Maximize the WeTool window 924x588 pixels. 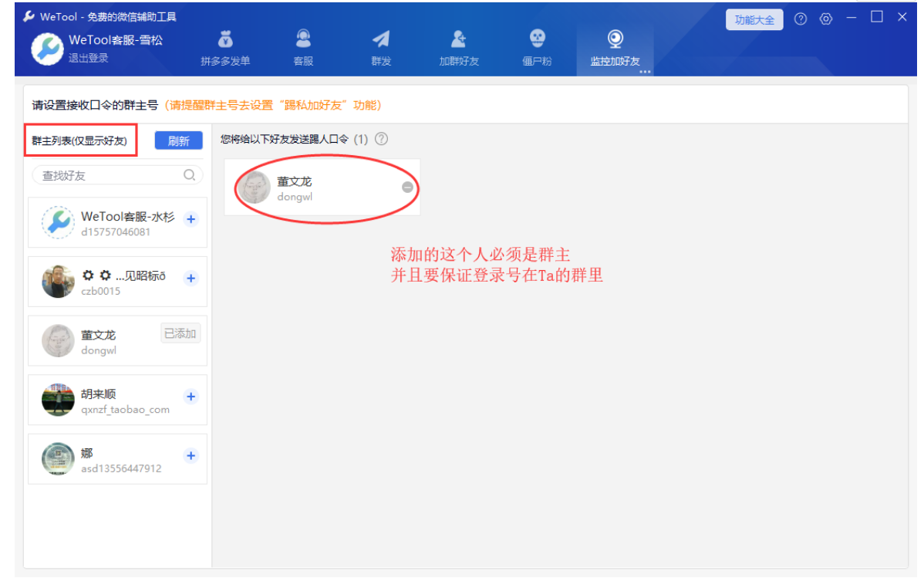[x=877, y=17]
